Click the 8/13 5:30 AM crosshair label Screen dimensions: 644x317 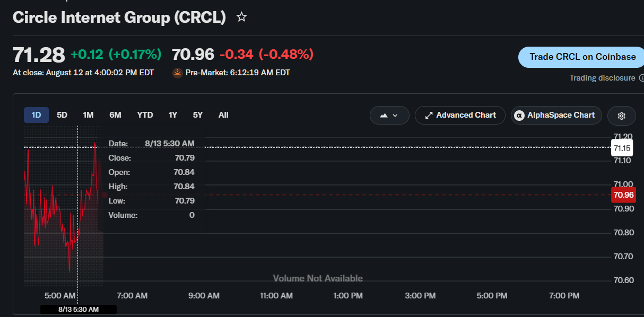click(79, 309)
